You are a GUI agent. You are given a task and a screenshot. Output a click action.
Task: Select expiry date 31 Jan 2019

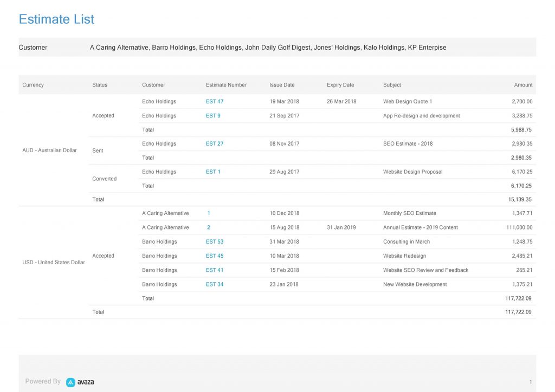[341, 227]
